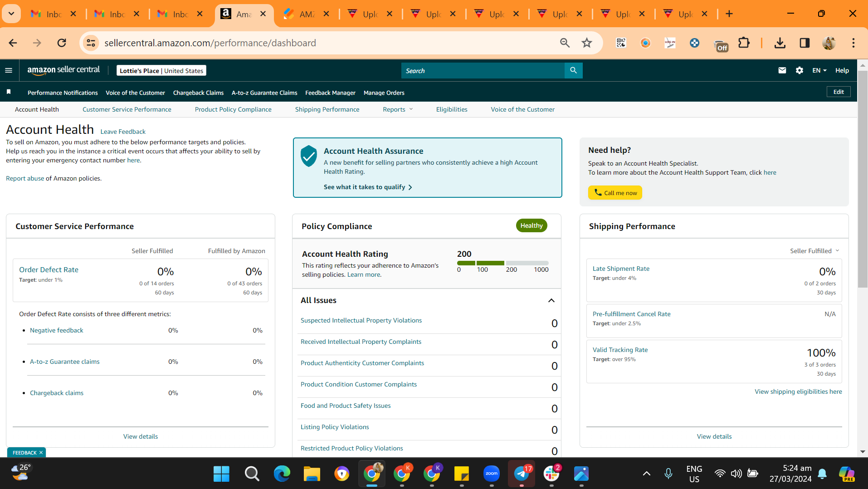Open a new browser tab

pyautogui.click(x=729, y=14)
